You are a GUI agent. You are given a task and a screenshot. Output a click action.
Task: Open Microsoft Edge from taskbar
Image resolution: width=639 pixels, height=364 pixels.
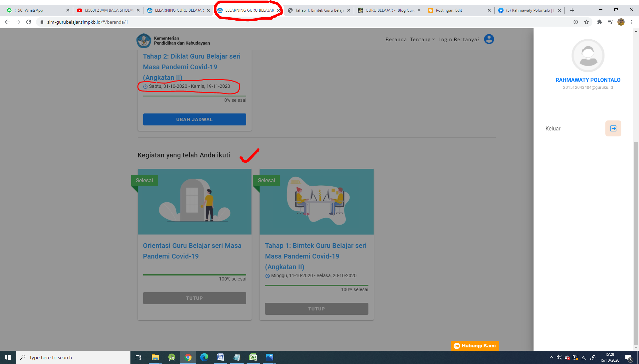[204, 357]
